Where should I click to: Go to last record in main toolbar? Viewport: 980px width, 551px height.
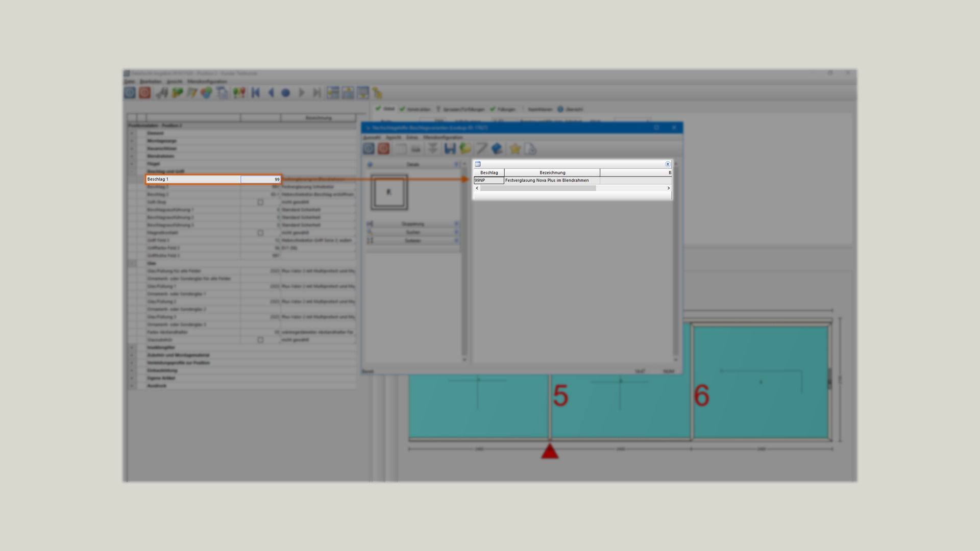click(x=316, y=93)
